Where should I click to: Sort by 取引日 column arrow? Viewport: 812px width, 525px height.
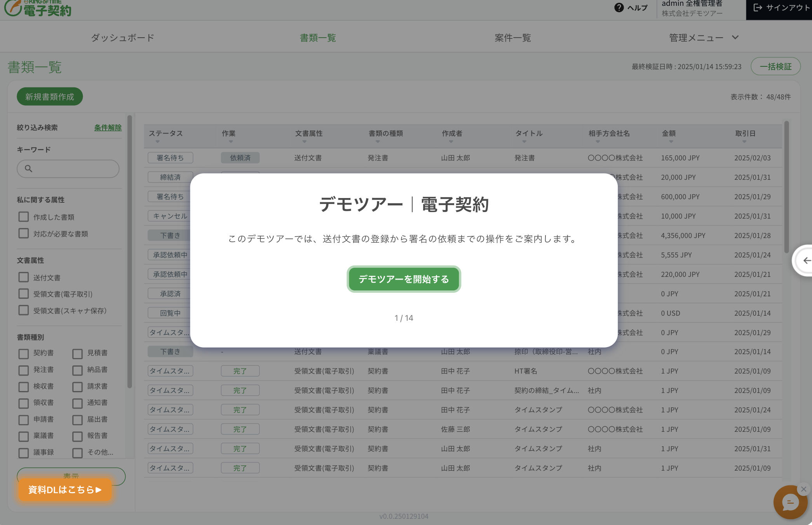(744, 142)
